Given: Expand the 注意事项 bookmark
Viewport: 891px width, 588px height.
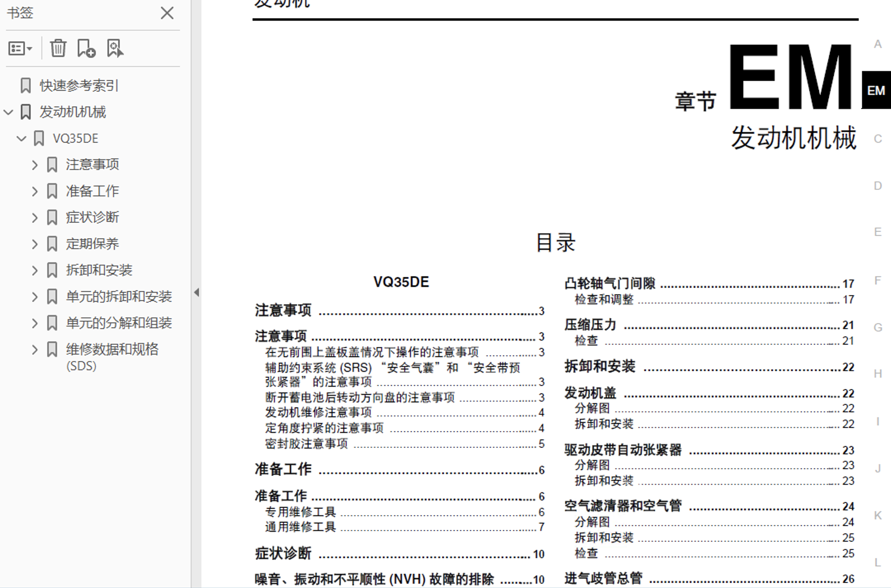Looking at the screenshot, I should click(x=35, y=165).
